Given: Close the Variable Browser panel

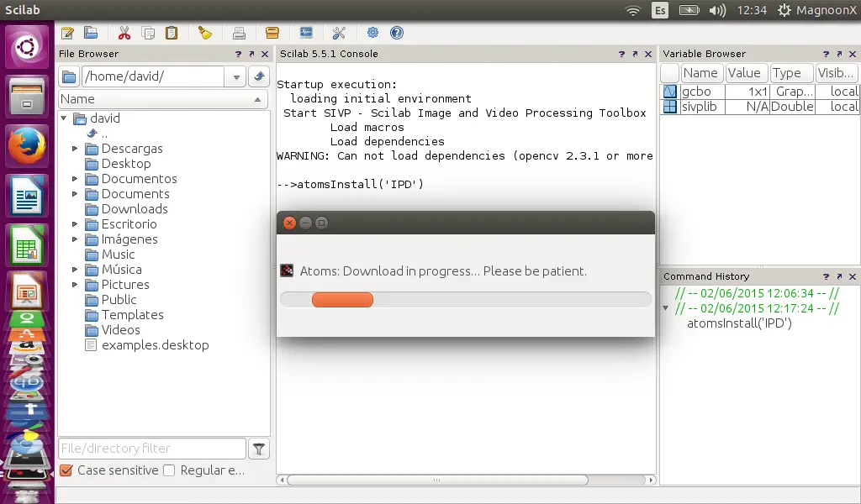Looking at the screenshot, I should point(853,54).
